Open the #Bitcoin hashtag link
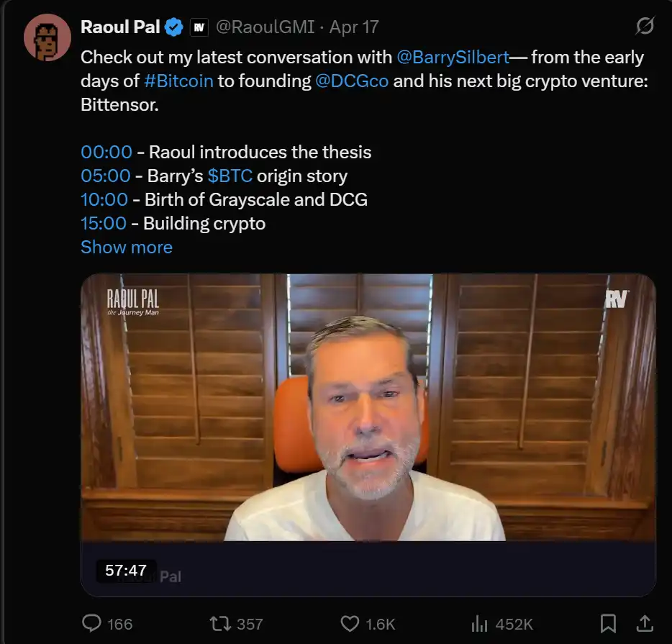This screenshot has width=672, height=644. pos(178,81)
